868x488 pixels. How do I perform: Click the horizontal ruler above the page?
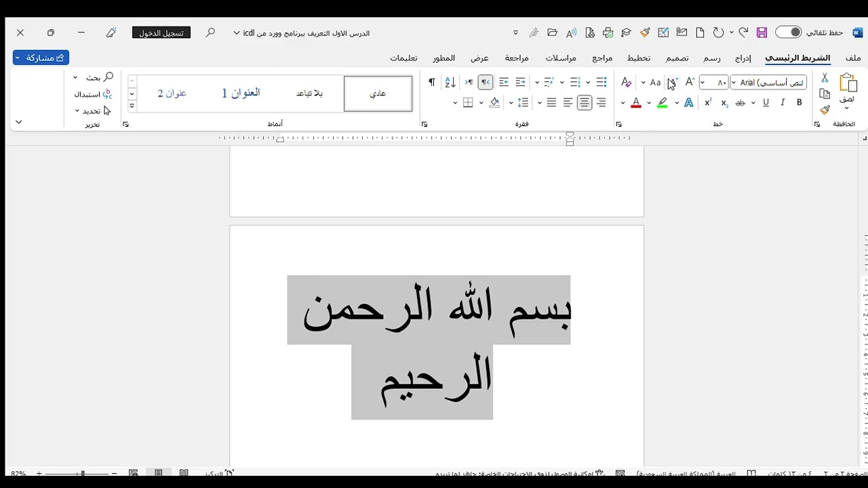[x=425, y=138]
